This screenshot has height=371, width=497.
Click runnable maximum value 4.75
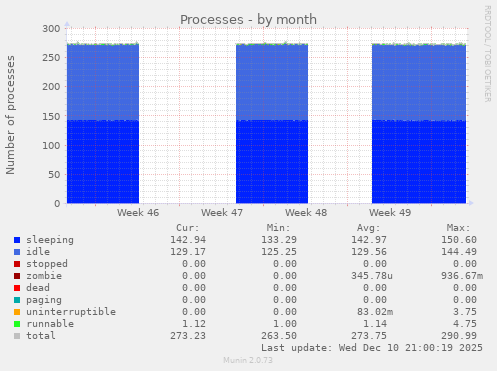465,324
